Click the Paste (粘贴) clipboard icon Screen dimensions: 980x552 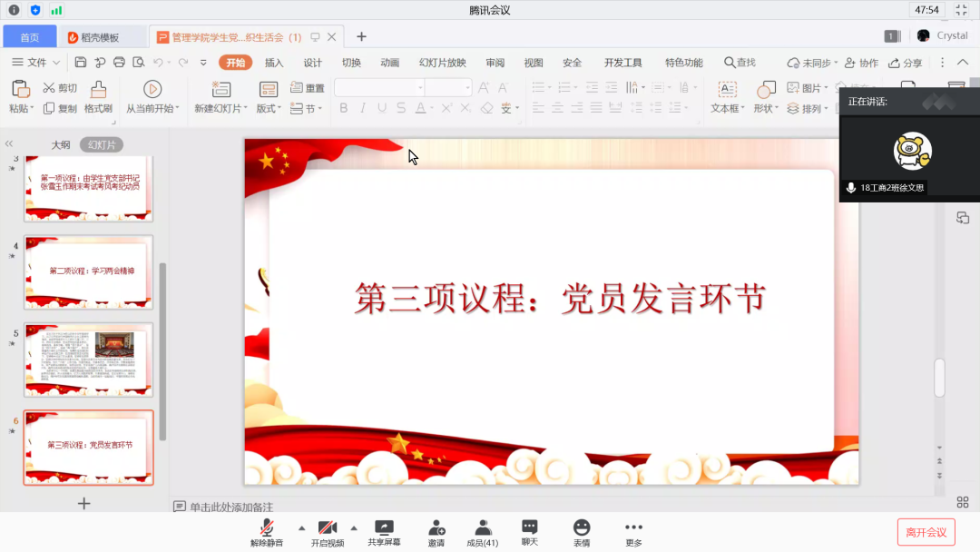click(x=20, y=89)
